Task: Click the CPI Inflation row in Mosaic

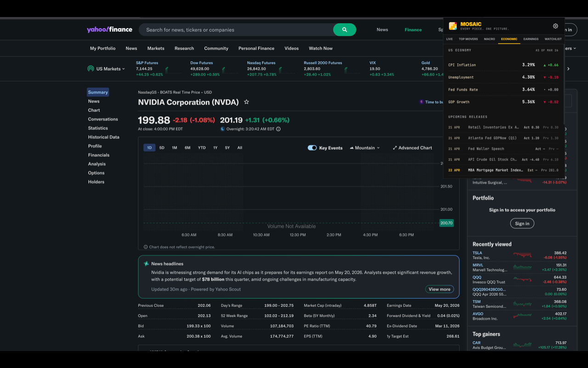Action: [503, 65]
